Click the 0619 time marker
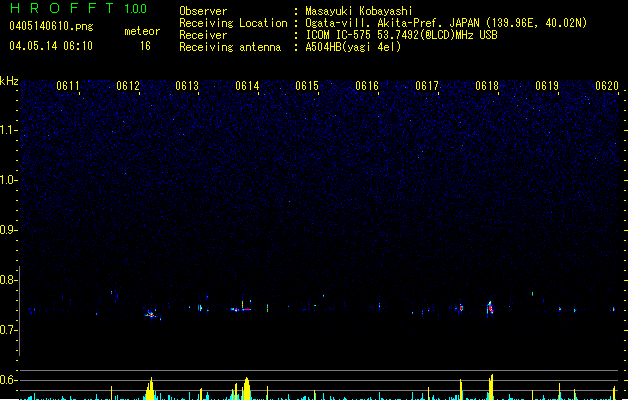The image size is (629, 400). tap(547, 86)
